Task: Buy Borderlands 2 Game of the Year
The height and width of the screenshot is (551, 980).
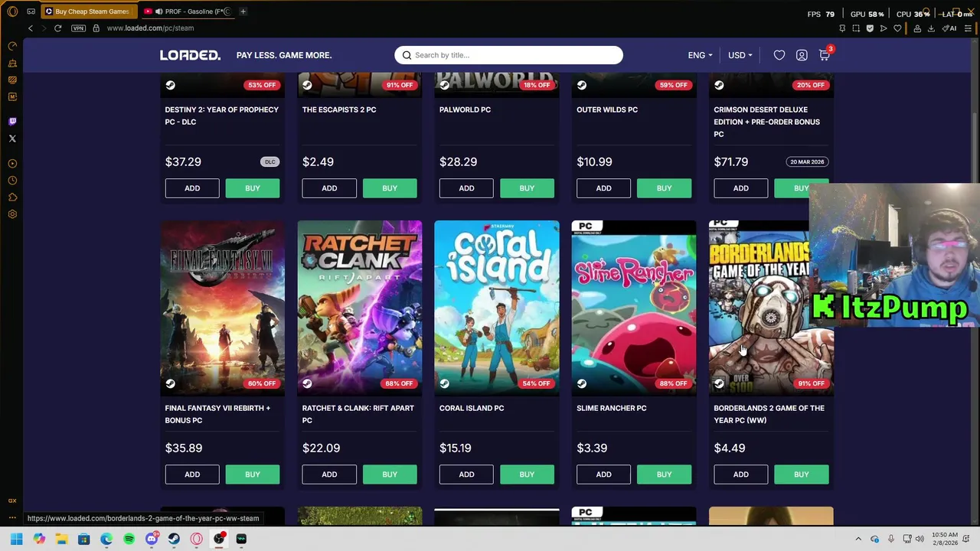Action: (x=801, y=474)
